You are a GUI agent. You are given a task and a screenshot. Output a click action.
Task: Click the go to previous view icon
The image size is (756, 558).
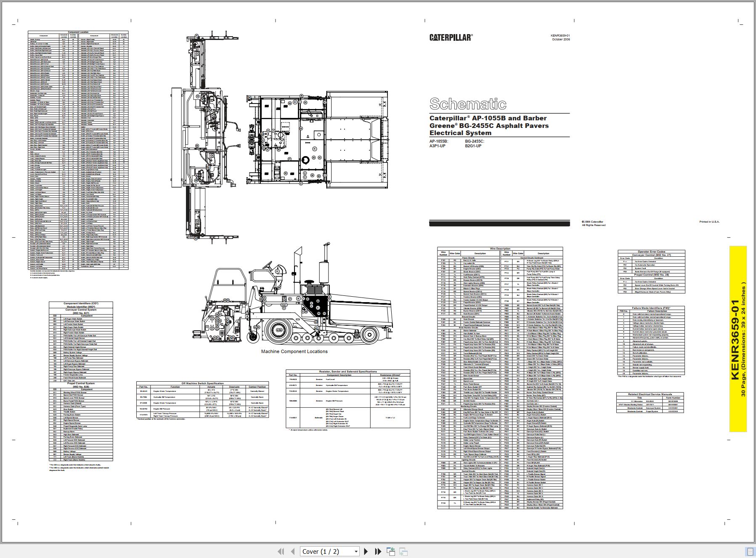[x=390, y=551]
